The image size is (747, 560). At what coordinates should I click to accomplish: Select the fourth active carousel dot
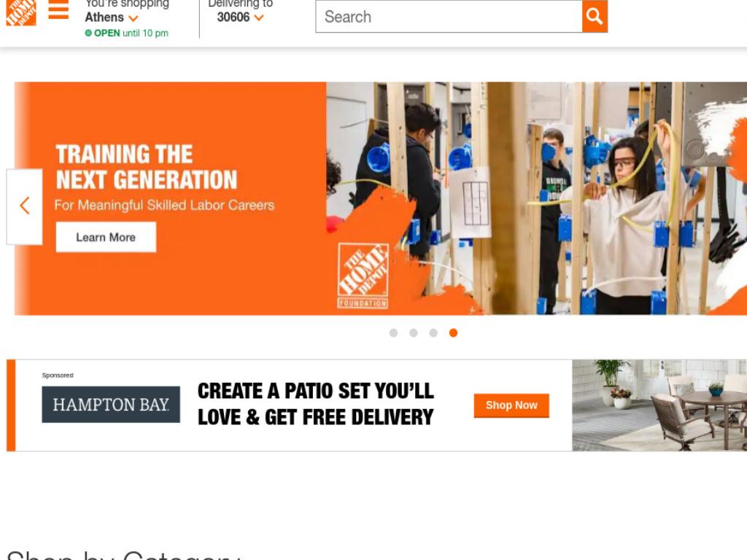pos(454,332)
